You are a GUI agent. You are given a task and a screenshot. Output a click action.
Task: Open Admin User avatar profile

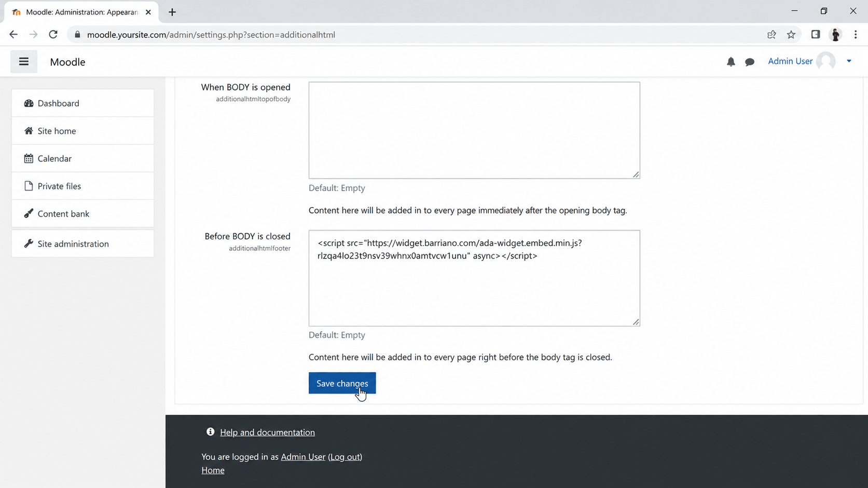coord(825,61)
